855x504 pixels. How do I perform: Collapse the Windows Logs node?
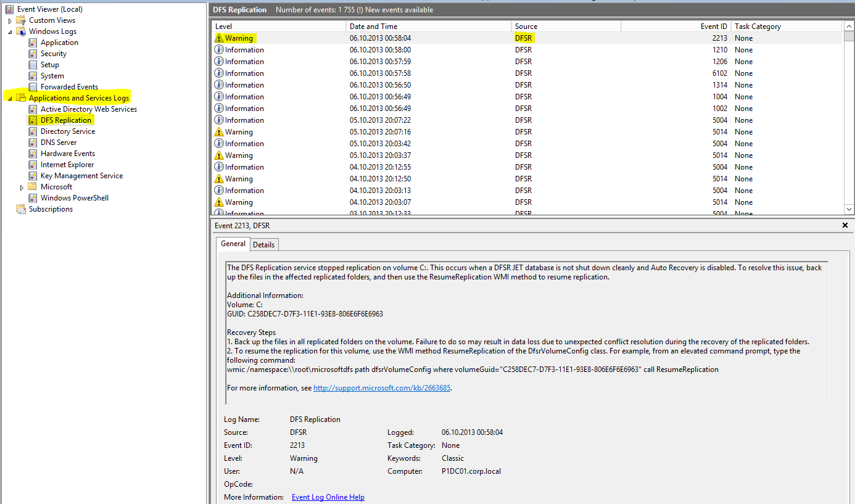tap(10, 32)
